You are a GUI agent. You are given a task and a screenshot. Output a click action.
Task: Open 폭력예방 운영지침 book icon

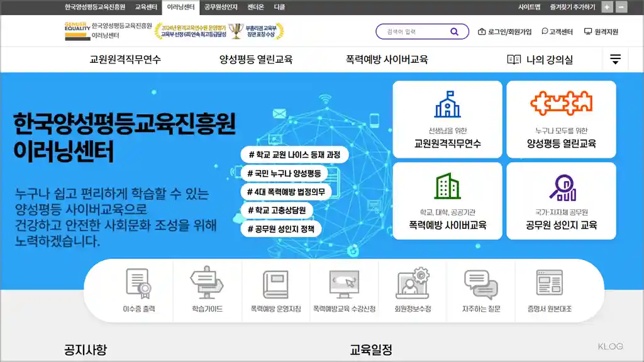[275, 284]
